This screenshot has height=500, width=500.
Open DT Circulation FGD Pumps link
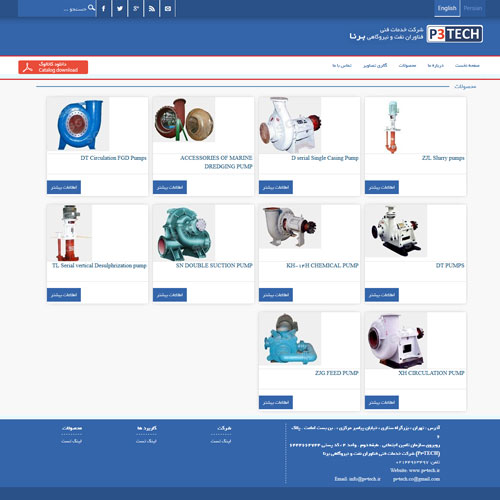(113, 158)
